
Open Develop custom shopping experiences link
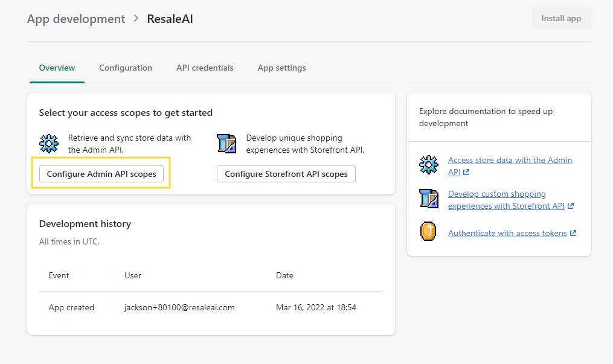[x=506, y=200]
